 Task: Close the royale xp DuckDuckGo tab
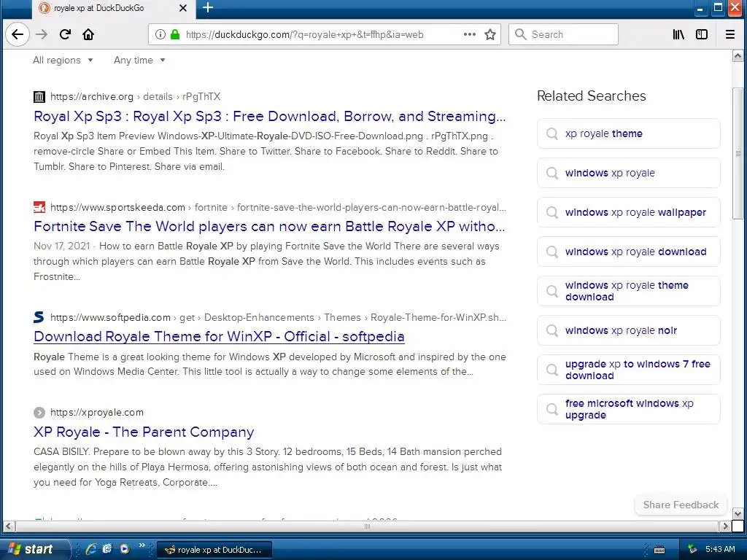(x=183, y=8)
